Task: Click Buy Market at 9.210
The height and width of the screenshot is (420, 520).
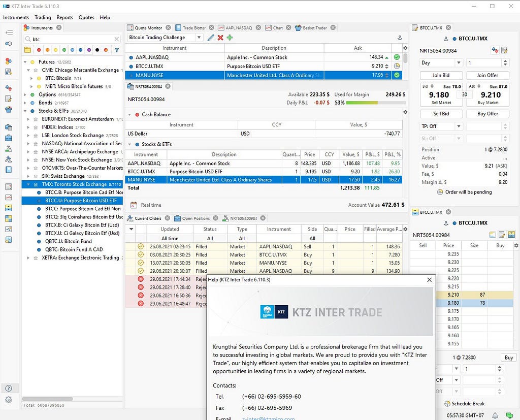Action: (x=487, y=94)
